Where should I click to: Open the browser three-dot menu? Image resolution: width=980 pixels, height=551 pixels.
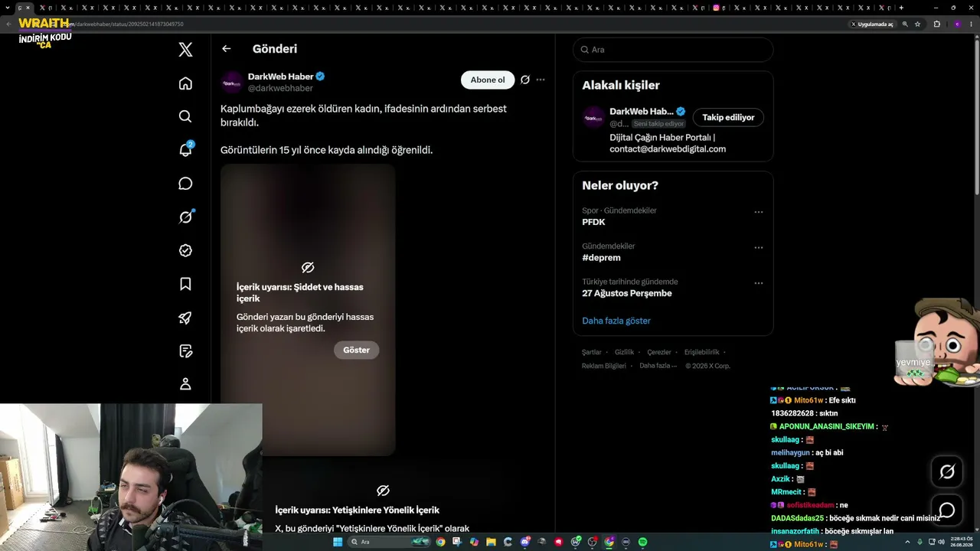tap(972, 24)
